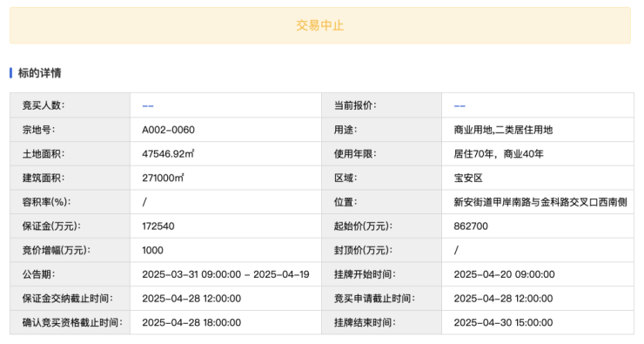Click the 交易中止 status banner
The width and height of the screenshot is (644, 344).
pyautogui.click(x=320, y=25)
